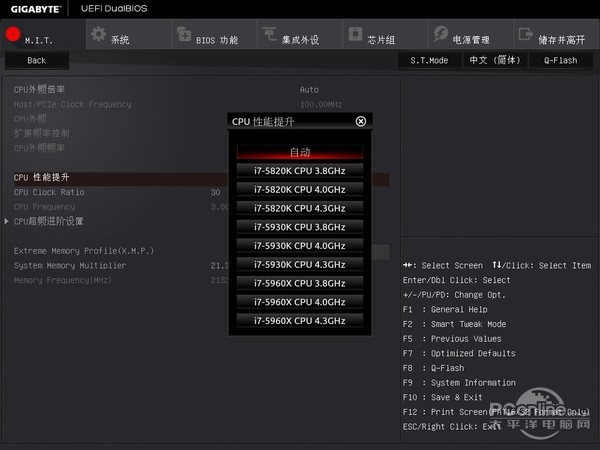Click the 电源管理 power plug icon
The height and width of the screenshot is (450, 600).
tap(441, 34)
